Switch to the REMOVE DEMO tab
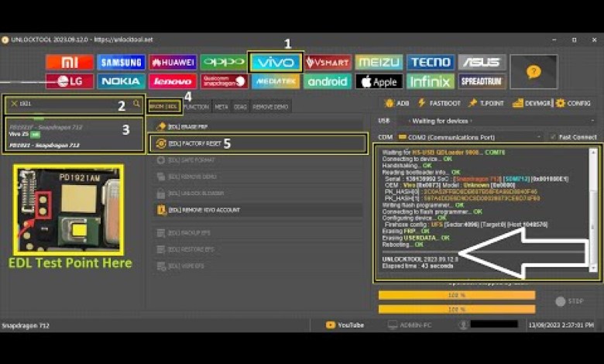604x364 pixels. 270,107
